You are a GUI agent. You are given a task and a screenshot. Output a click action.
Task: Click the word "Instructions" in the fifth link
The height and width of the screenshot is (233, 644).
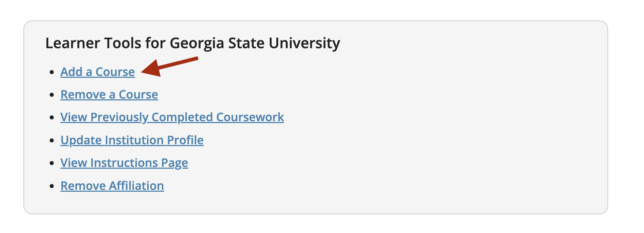(x=124, y=163)
